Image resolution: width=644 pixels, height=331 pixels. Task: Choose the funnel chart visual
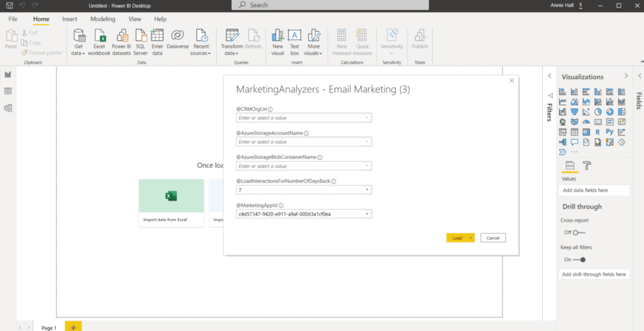point(575,112)
